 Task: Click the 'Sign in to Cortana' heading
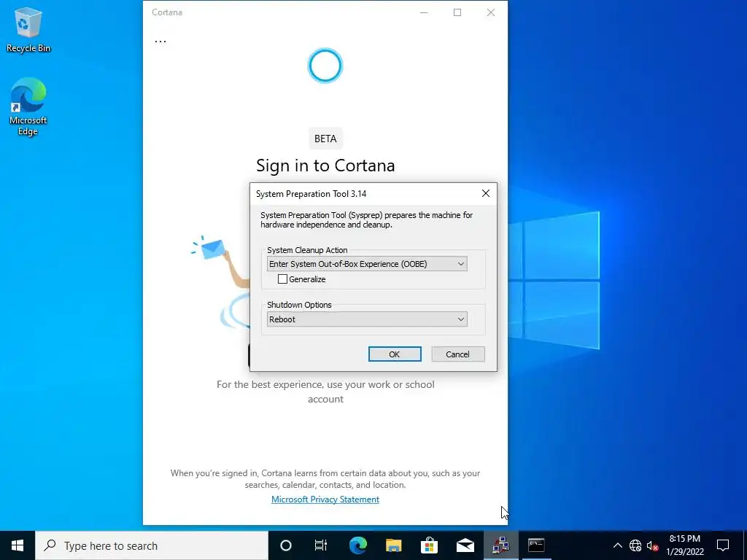[325, 166]
